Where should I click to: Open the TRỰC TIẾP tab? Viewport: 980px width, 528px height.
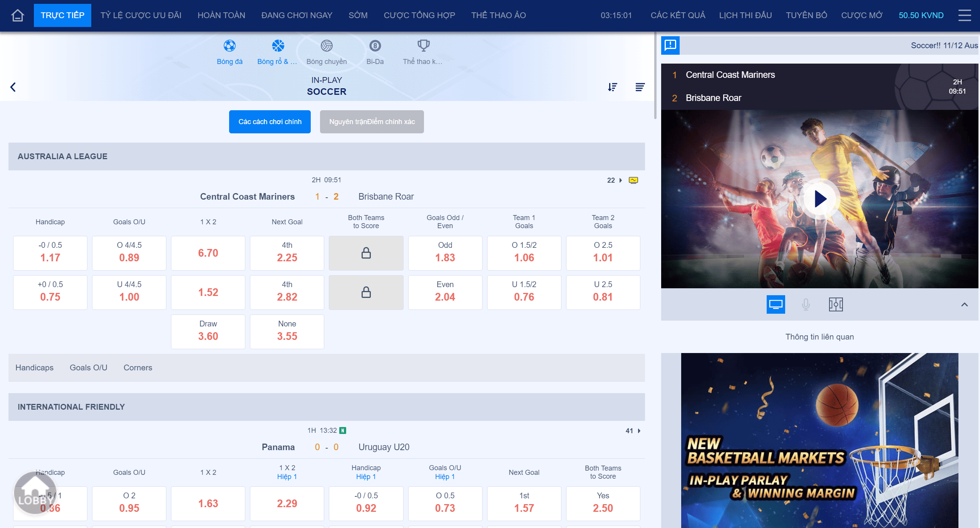[x=62, y=15]
